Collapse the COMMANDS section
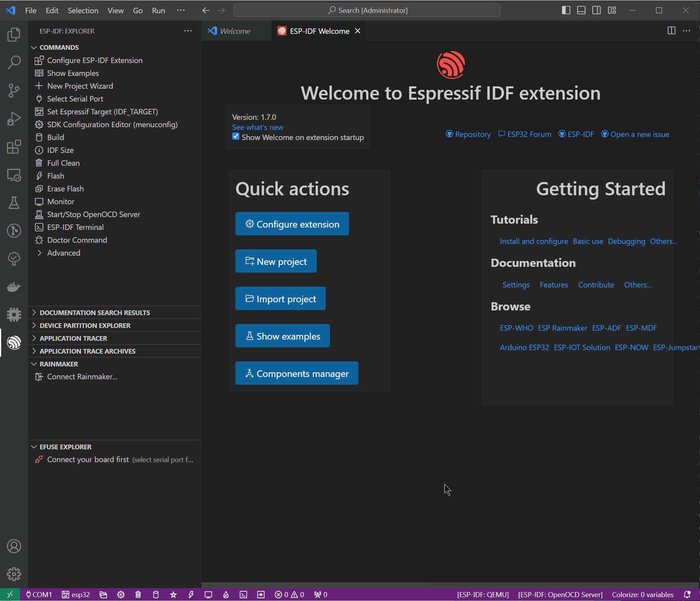Screen dimensions: 700x601 pyautogui.click(x=115, y=47)
